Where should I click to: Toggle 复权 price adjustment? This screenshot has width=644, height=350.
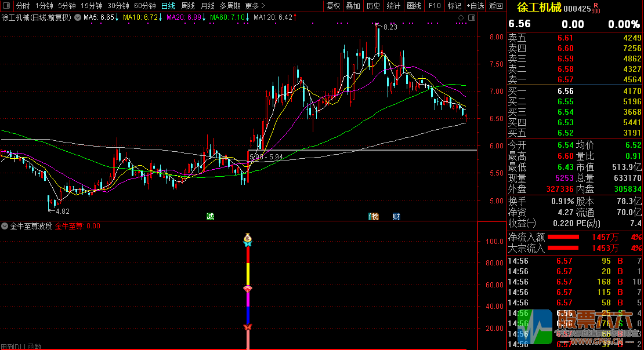point(333,6)
